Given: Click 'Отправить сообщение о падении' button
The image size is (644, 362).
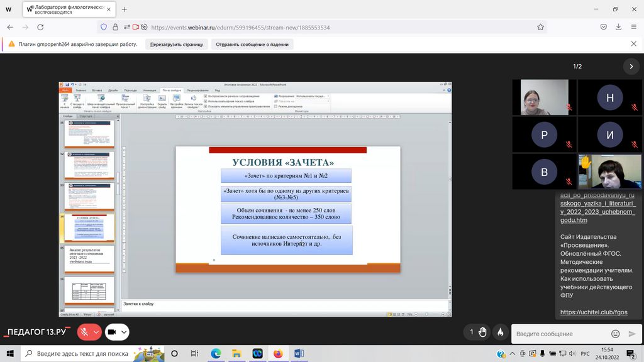Looking at the screenshot, I should (x=252, y=45).
